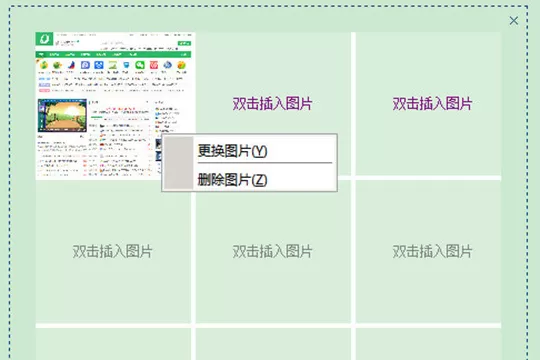Click the middle-right 双击插入图片 placeholder
Viewport: 540px width, 360px height.
[432, 251]
